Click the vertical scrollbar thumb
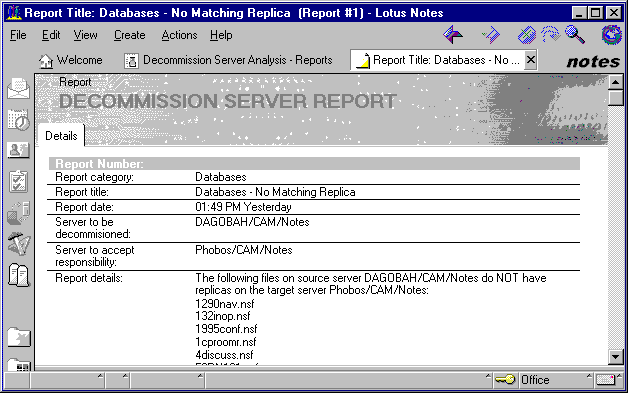Image resolution: width=628 pixels, height=393 pixels. (x=615, y=98)
